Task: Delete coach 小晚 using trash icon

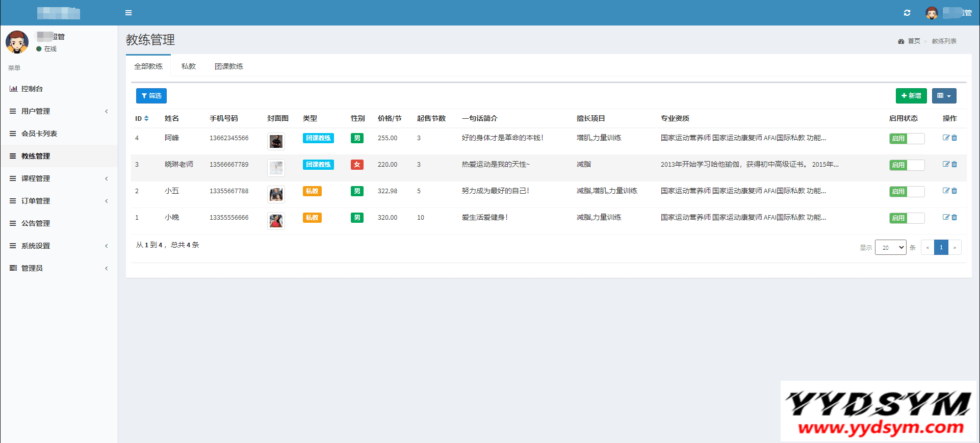Action: tap(955, 217)
